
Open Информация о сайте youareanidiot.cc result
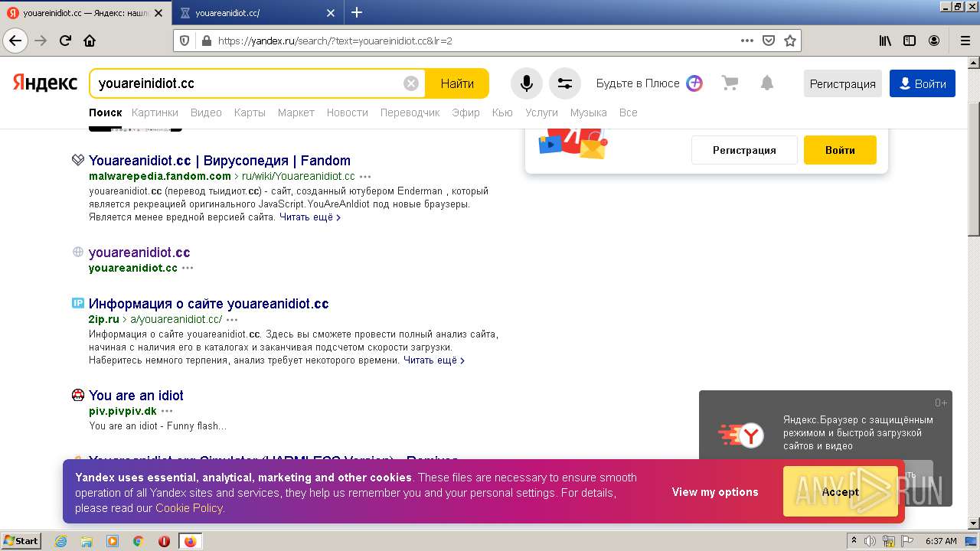pyautogui.click(x=209, y=304)
